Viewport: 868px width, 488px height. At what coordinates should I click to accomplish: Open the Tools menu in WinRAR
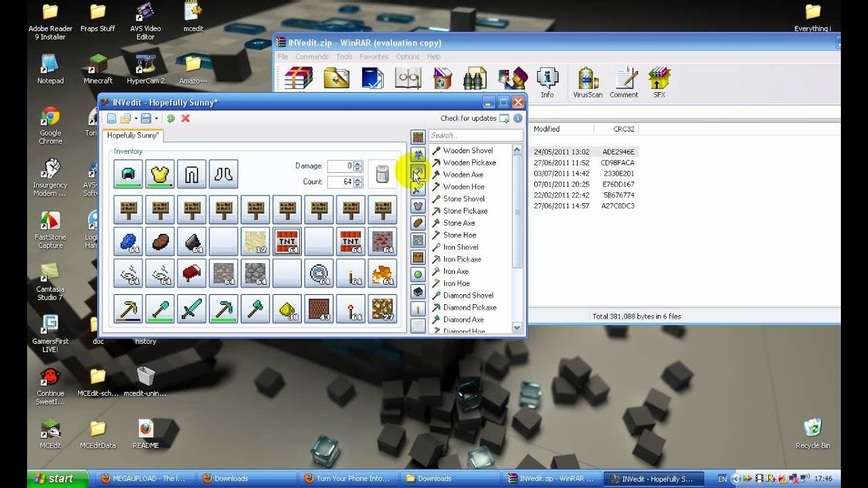344,57
